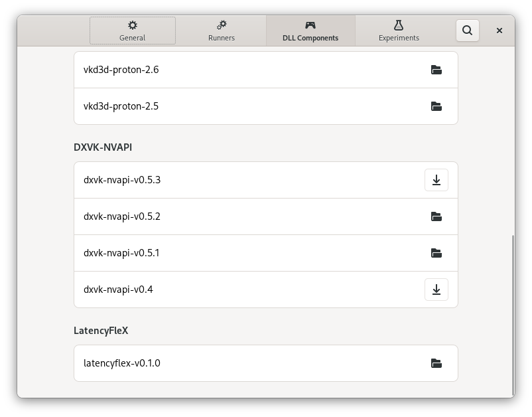Click the LatencyFleX section heading
Screen dimensions: 532x417
[x=101, y=330]
